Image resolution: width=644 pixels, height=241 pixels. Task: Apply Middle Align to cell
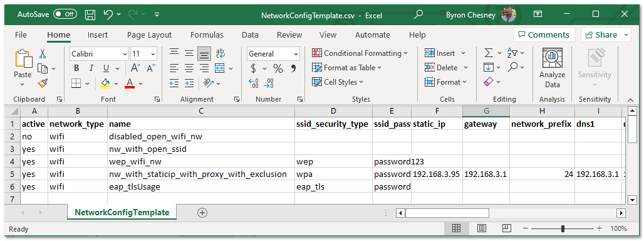(189, 53)
